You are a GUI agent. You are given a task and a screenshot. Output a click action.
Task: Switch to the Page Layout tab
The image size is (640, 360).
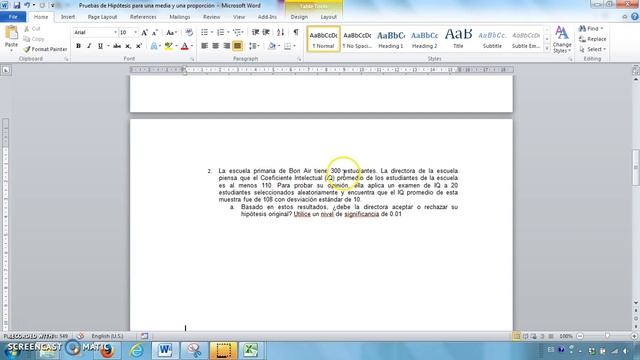click(x=102, y=17)
